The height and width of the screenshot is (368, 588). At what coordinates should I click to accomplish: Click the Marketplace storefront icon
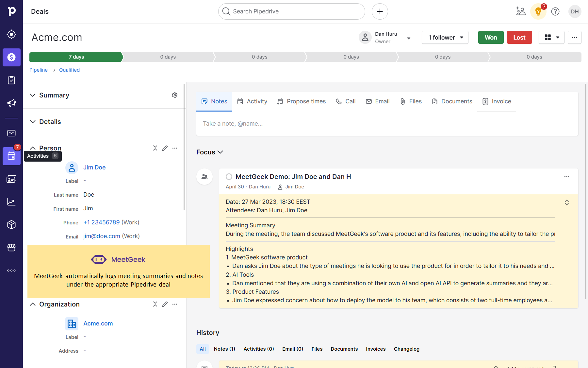pos(11,248)
